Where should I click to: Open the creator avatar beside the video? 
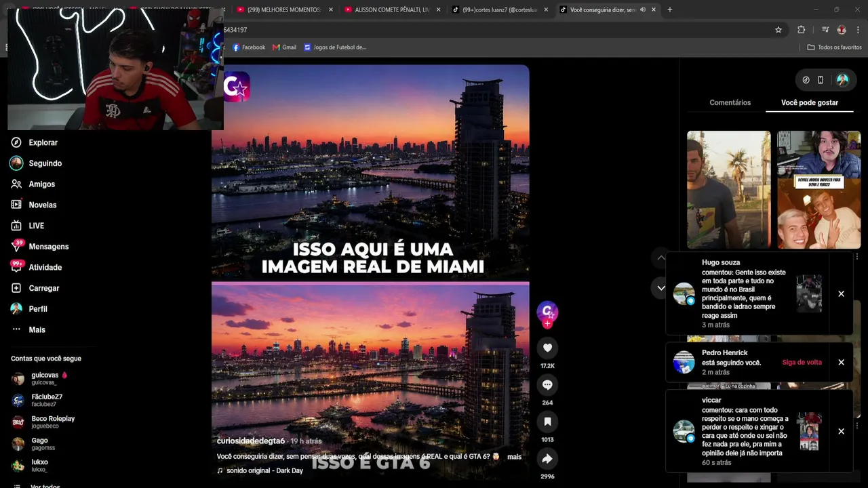coord(547,312)
